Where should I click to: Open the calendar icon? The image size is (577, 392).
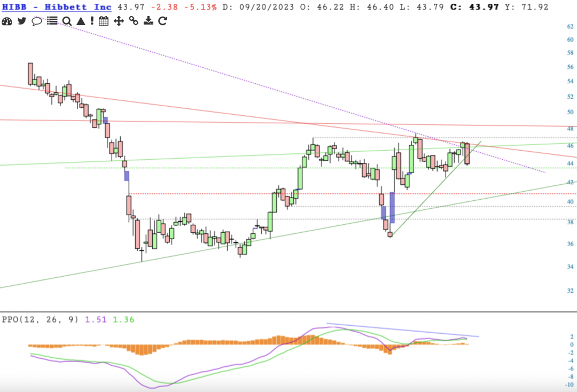[104, 21]
